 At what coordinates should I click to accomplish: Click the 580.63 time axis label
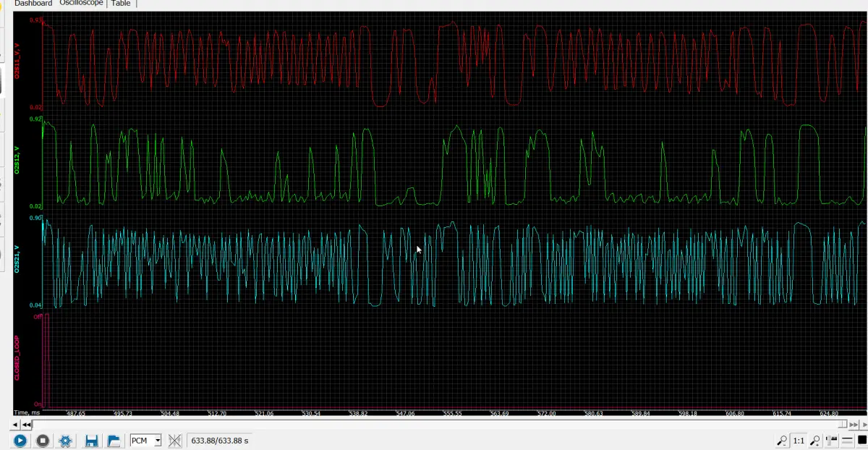(593, 413)
